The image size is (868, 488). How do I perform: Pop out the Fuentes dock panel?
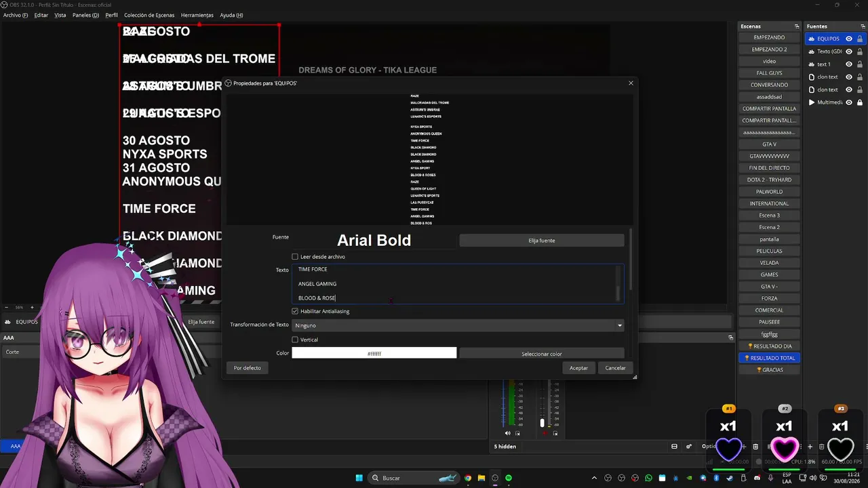[x=862, y=26]
